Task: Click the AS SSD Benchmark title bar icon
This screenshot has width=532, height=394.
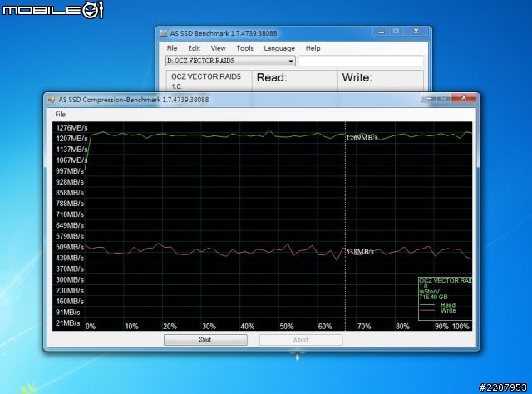Action: tap(163, 33)
